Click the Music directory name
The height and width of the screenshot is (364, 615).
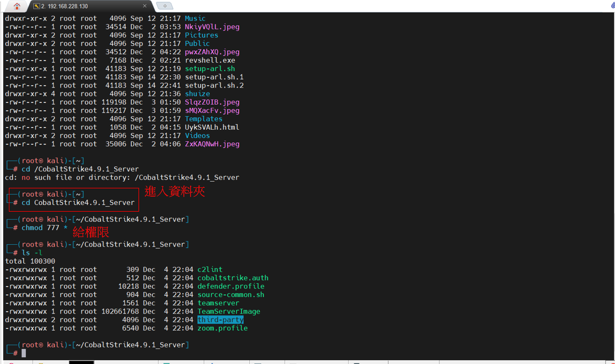click(x=195, y=18)
